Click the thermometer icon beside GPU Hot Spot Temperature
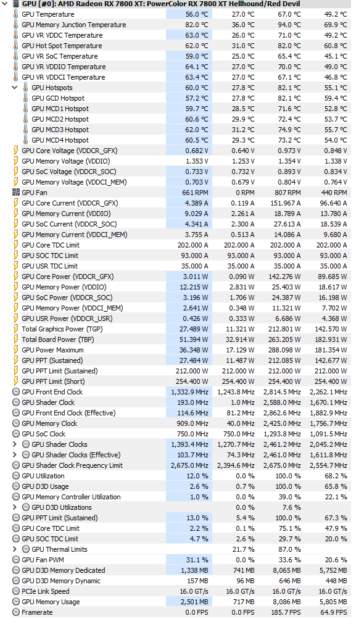Viewport: 364px width, 624px height. pyautogui.click(x=16, y=46)
